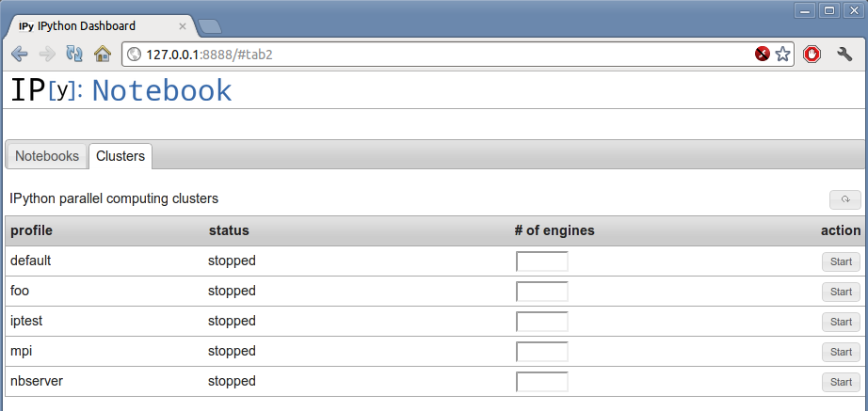The height and width of the screenshot is (411, 868).
Task: Bookmark page with the star icon
Action: click(x=782, y=54)
